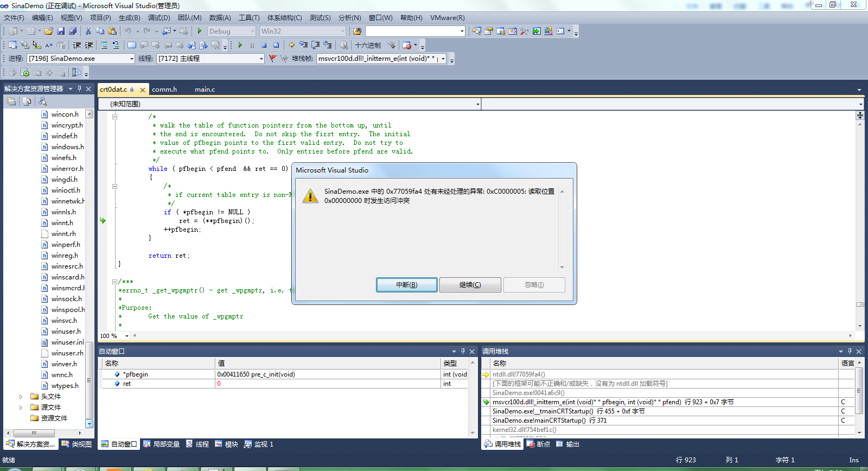Open the Properties Window toolbar icon
The height and width of the screenshot is (471, 868).
tap(489, 31)
